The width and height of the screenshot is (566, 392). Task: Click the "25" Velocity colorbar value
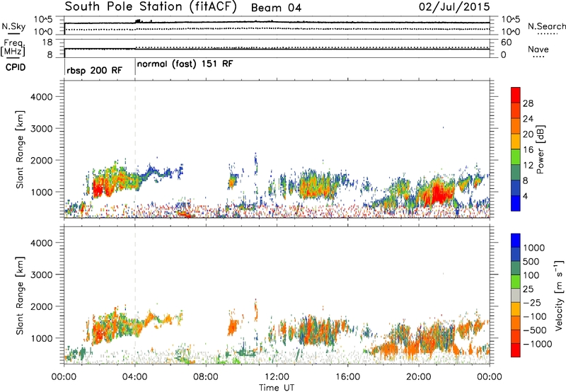(x=529, y=289)
